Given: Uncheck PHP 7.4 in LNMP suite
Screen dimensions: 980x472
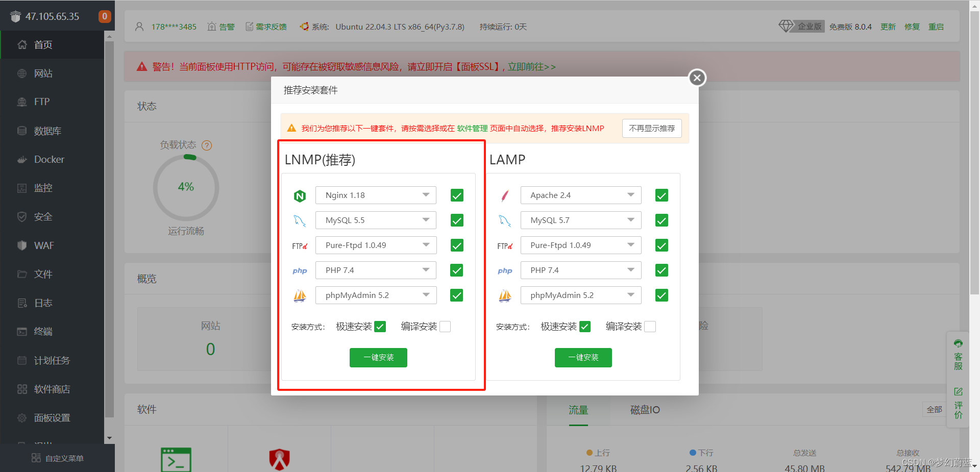Looking at the screenshot, I should [x=457, y=270].
